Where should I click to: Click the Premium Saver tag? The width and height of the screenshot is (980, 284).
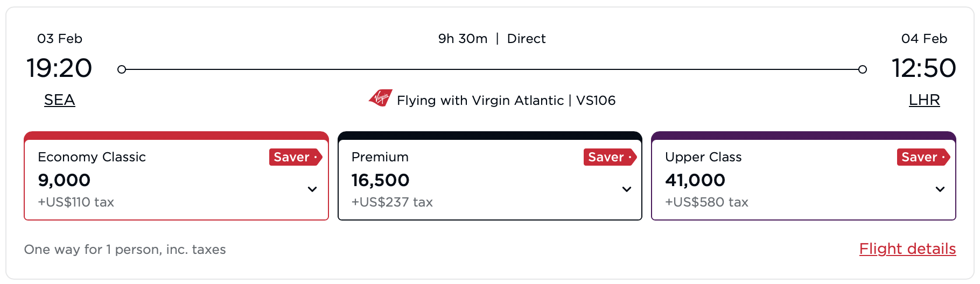(610, 157)
